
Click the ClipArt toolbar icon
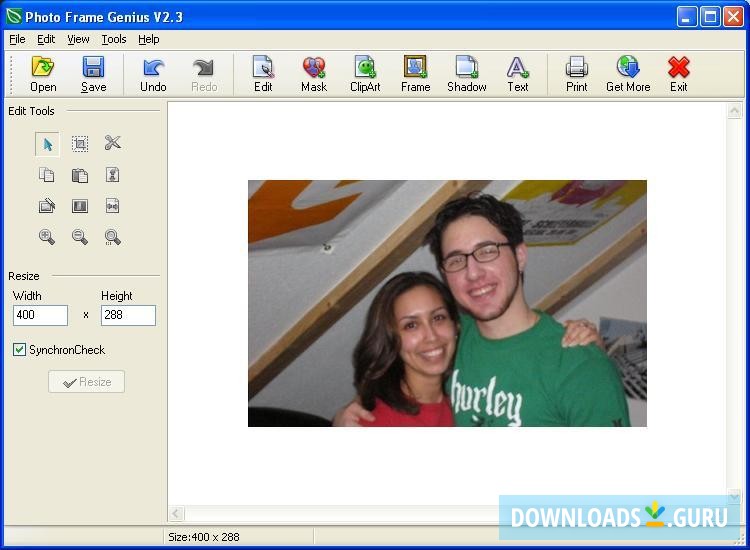coord(365,74)
